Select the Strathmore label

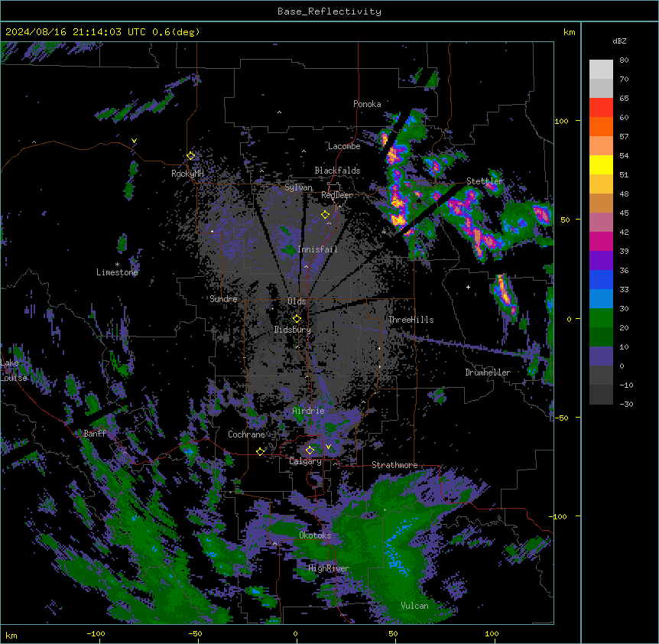point(394,465)
